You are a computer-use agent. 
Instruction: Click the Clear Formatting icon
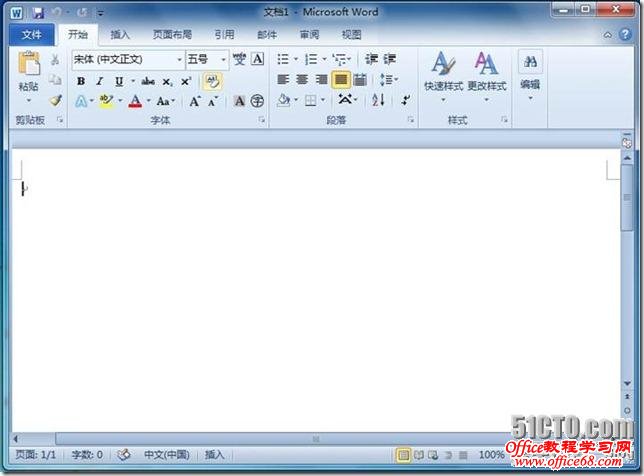point(212,81)
